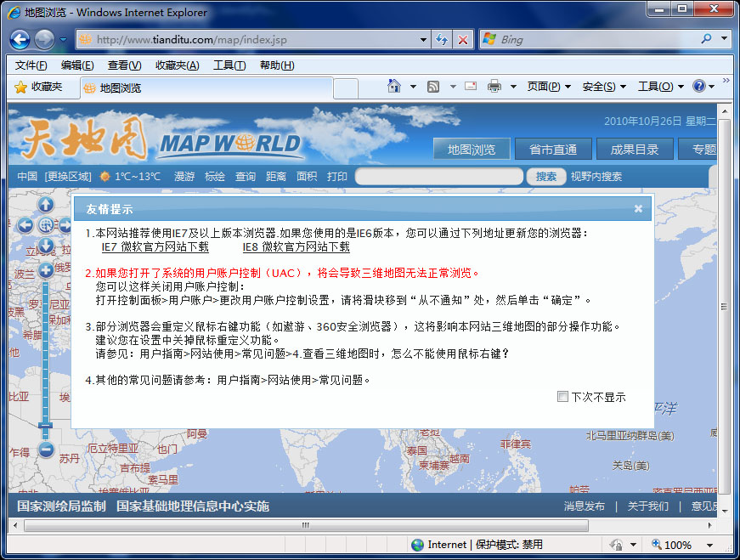Viewport: 740px width, 560px height.
Task: Click the printer icon in command bar
Action: [x=494, y=86]
